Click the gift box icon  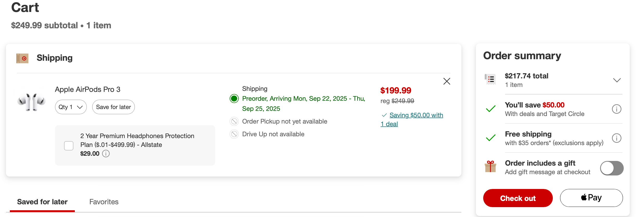coord(490,167)
